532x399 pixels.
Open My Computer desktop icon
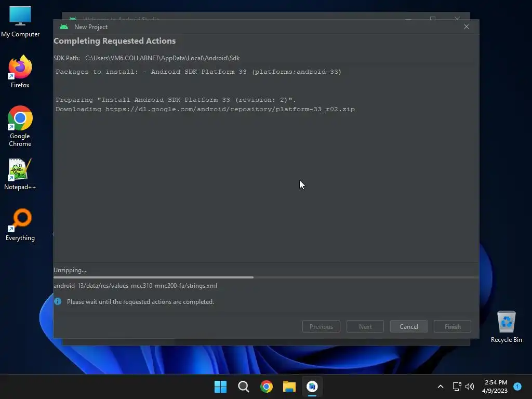click(20, 22)
